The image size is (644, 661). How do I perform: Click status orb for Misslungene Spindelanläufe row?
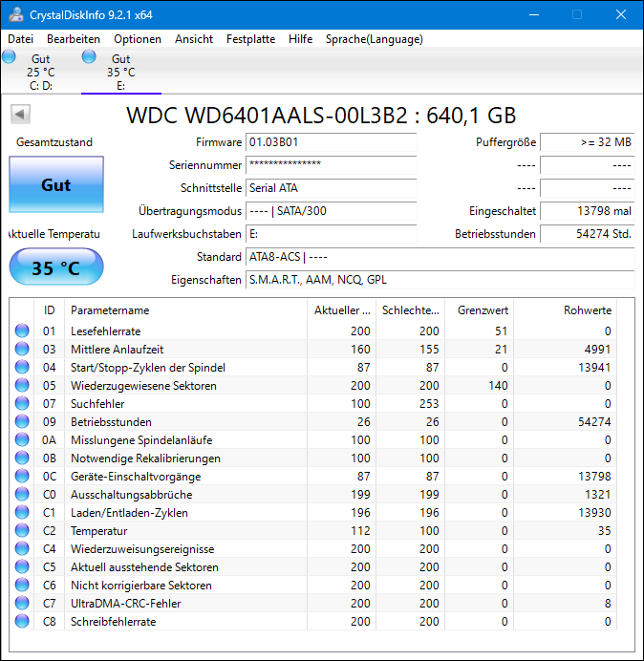(22, 439)
